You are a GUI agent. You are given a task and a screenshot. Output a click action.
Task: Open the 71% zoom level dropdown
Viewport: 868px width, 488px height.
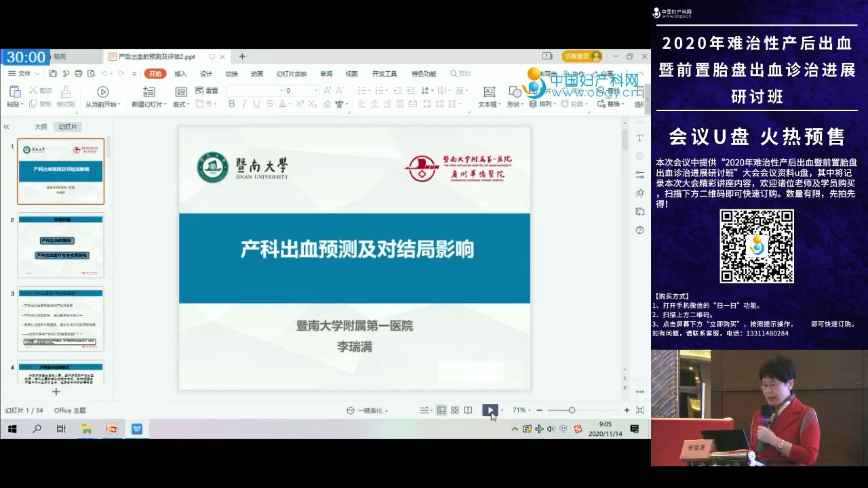(x=520, y=410)
